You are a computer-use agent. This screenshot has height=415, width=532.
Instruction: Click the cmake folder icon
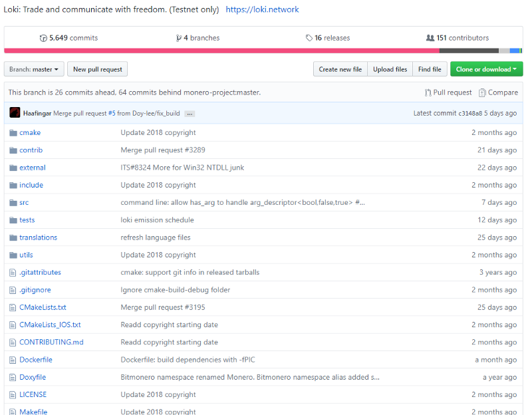coord(13,132)
